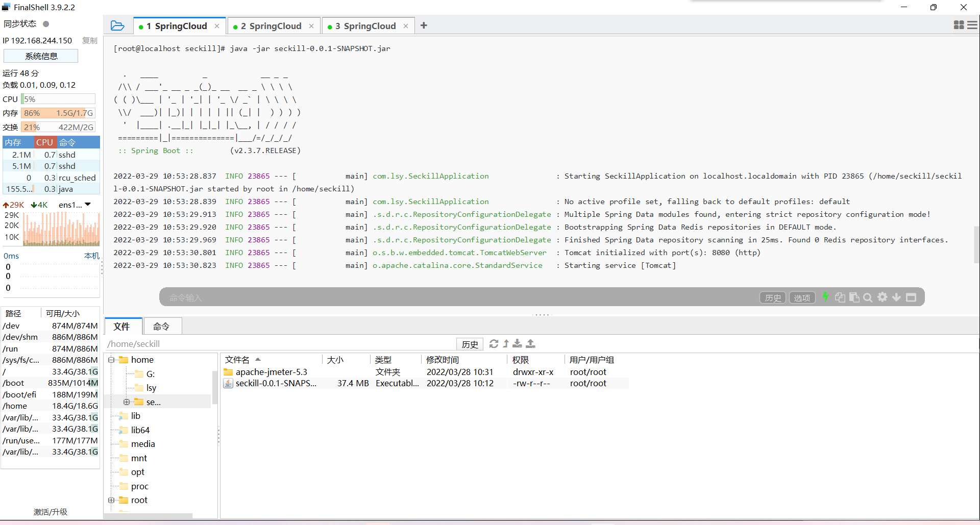Viewport: 980px width, 525px height.
Task: Click the green lightning quick command icon
Action: pos(825,297)
